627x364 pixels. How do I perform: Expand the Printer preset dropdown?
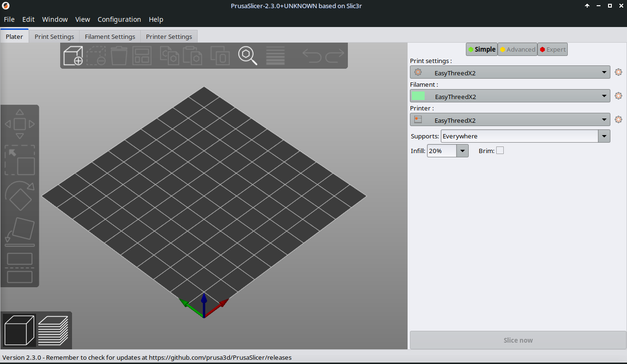604,120
